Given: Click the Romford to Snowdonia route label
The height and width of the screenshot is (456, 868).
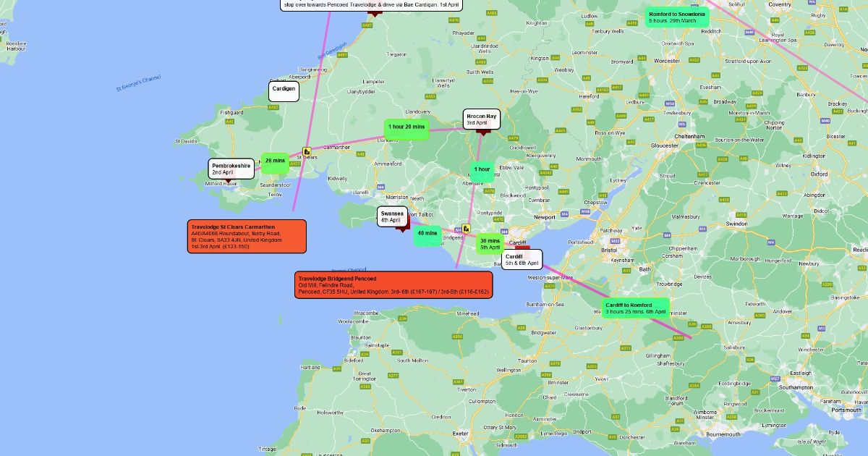Looking at the screenshot, I should (x=677, y=17).
